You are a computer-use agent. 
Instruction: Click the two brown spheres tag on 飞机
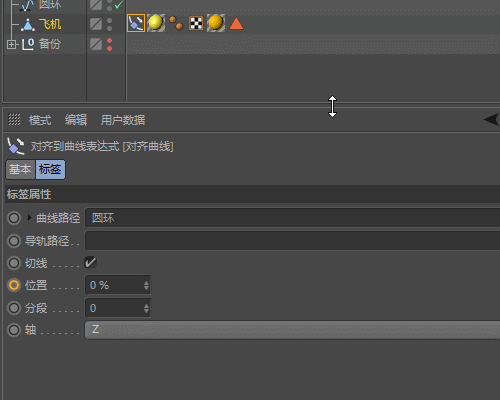pyautogui.click(x=176, y=23)
